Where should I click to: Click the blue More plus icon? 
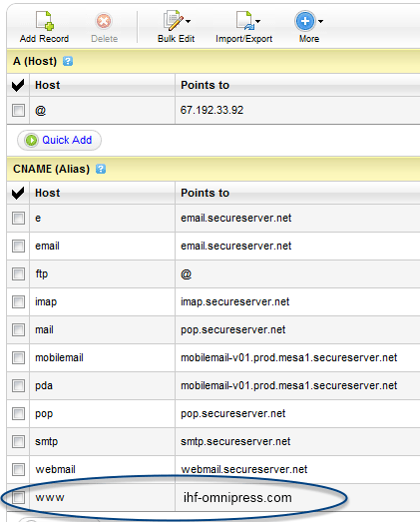click(x=305, y=21)
